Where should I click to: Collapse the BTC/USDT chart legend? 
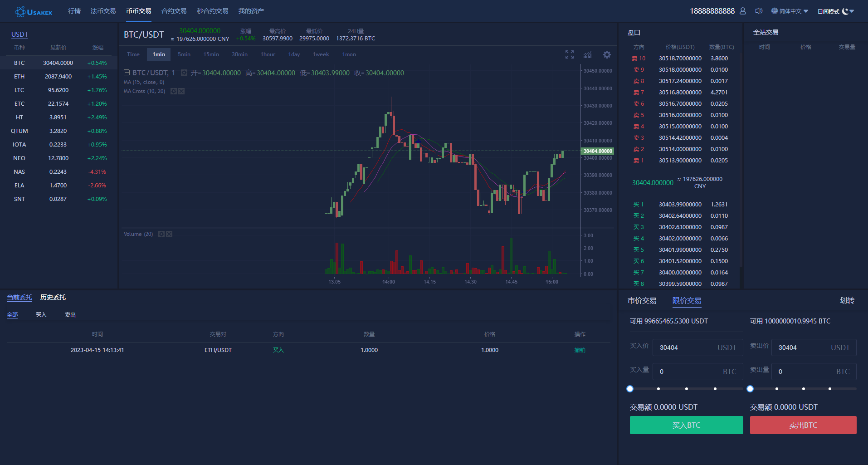(127, 73)
